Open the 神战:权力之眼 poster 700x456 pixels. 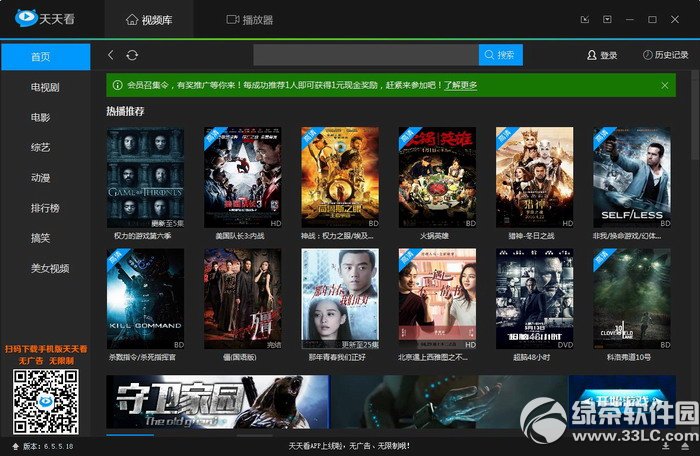340,177
